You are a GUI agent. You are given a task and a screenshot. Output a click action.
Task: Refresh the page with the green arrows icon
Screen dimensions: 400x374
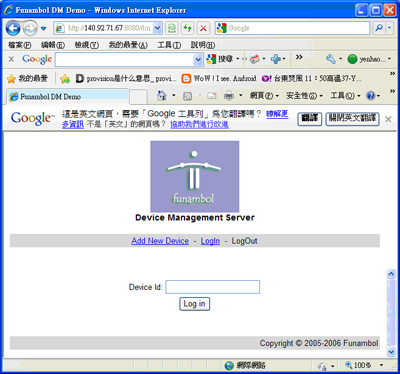188,28
